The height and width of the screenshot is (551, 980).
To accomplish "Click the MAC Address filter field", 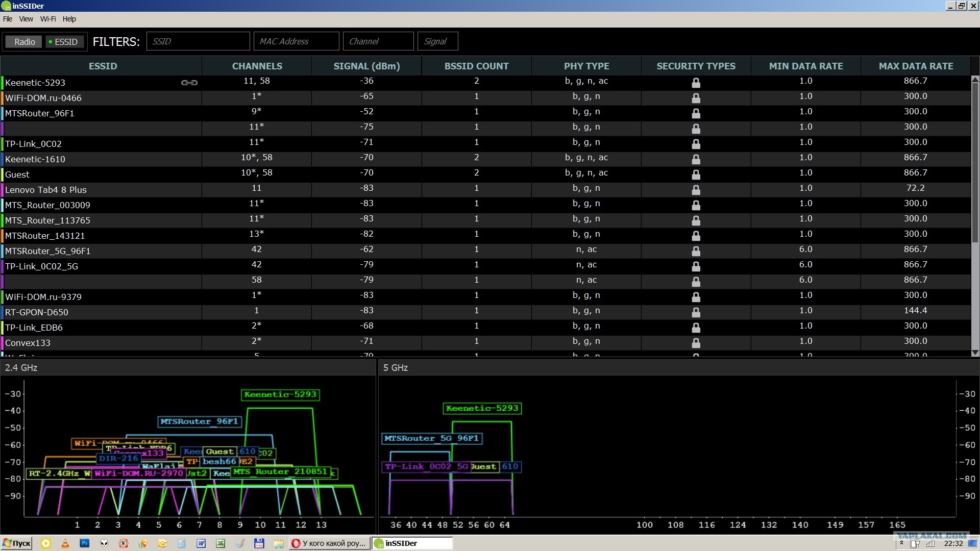I will coord(296,41).
